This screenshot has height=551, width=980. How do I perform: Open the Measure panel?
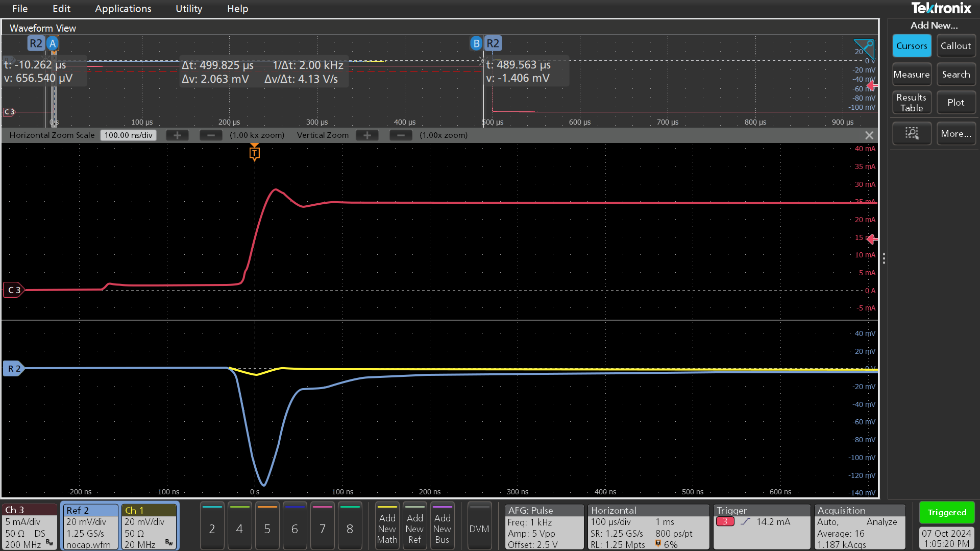912,75
